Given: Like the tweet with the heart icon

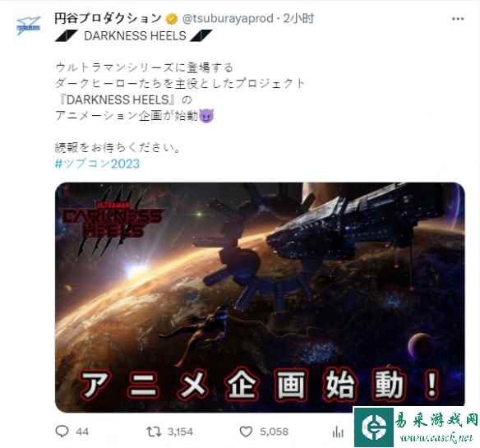Looking at the screenshot, I should [x=246, y=432].
